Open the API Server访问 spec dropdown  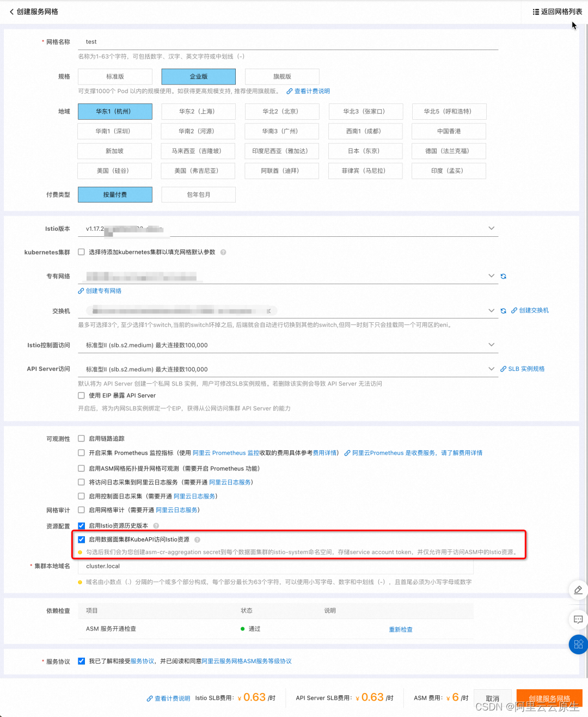coord(491,369)
